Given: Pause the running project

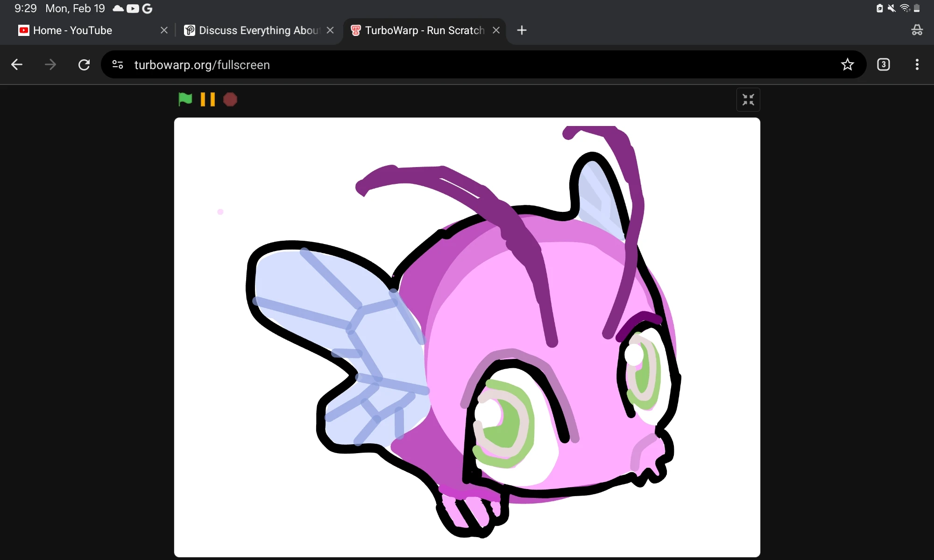Looking at the screenshot, I should pyautogui.click(x=207, y=99).
